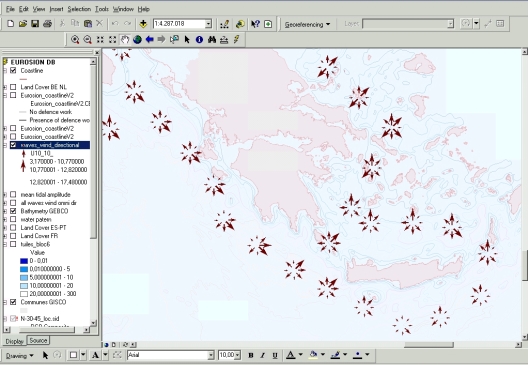The height and width of the screenshot is (365, 528).
Task: Click the Fixed Zoom Out icon
Action: (x=112, y=40)
